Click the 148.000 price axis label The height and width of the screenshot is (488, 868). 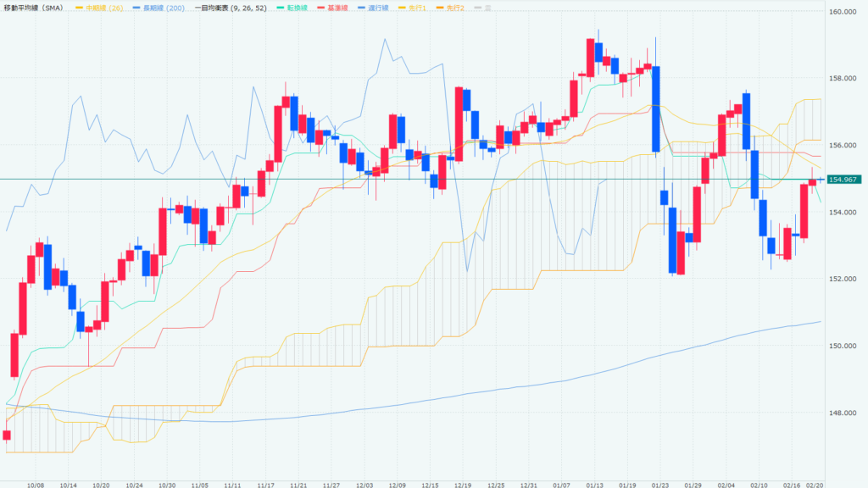pos(845,413)
